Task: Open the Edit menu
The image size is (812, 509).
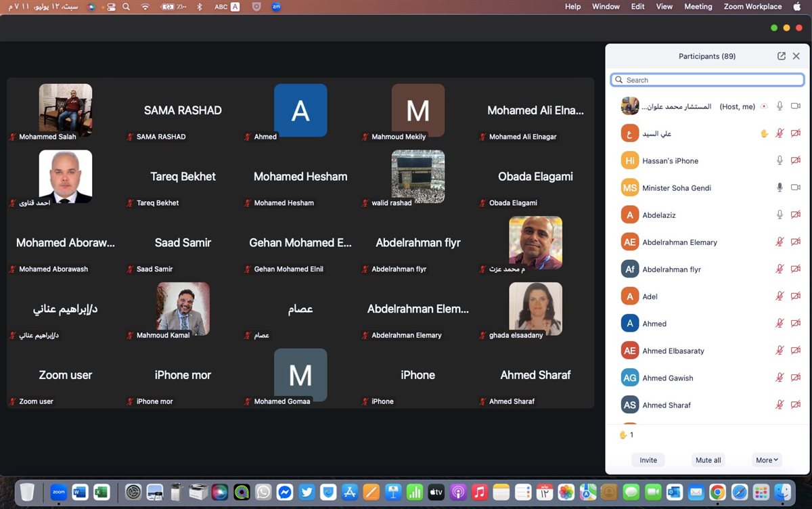Action: pyautogui.click(x=638, y=7)
